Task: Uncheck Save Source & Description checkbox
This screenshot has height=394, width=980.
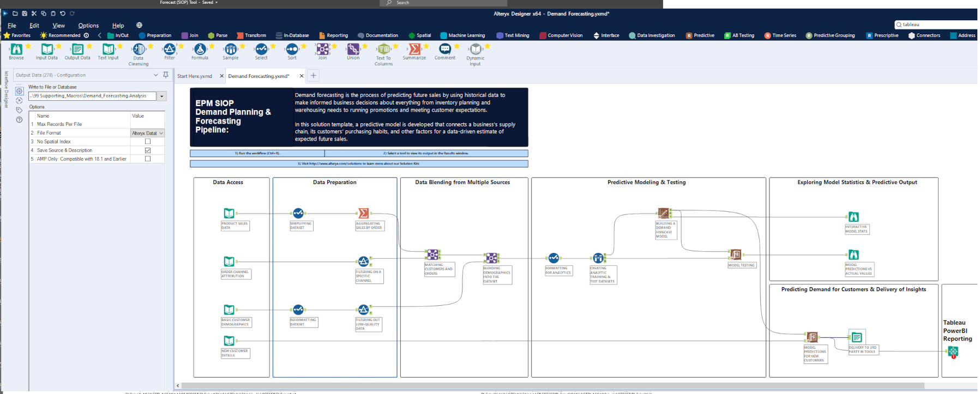Action: (147, 150)
